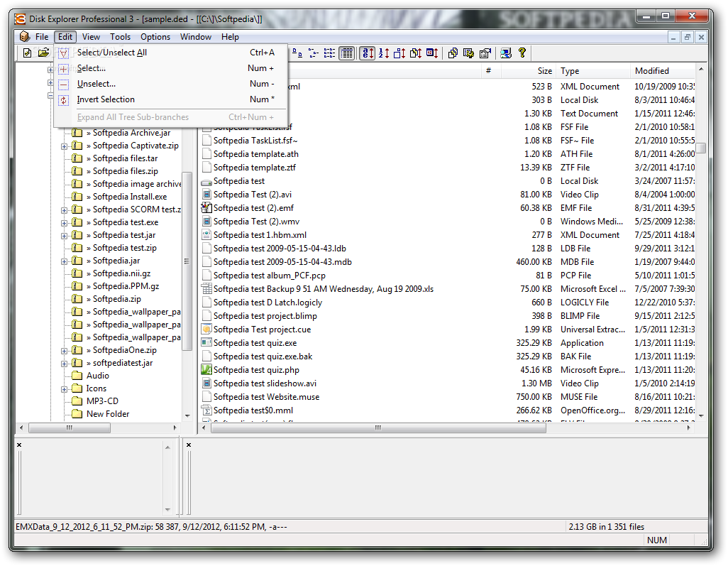Viewport: 728px width, 566px height.
Task: Toggle the sort by date button
Action: (432, 53)
